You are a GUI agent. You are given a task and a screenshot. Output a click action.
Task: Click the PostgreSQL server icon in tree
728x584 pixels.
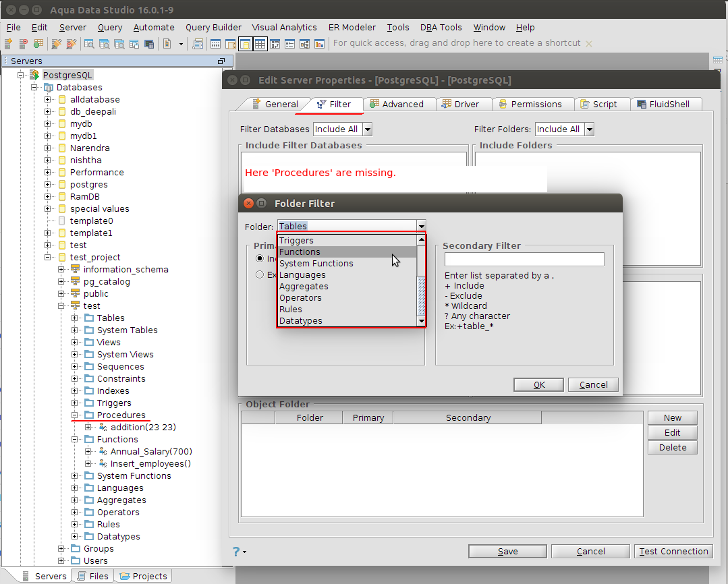tap(34, 75)
